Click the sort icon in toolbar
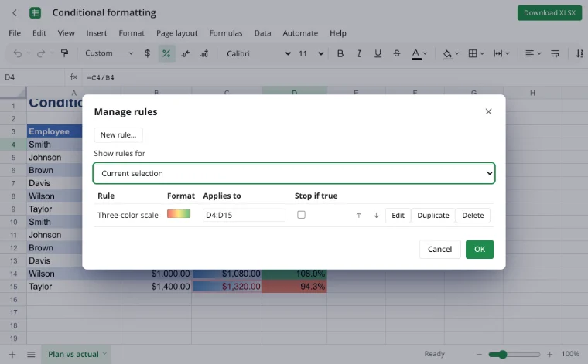This screenshot has width=588, height=364. pos(579,53)
